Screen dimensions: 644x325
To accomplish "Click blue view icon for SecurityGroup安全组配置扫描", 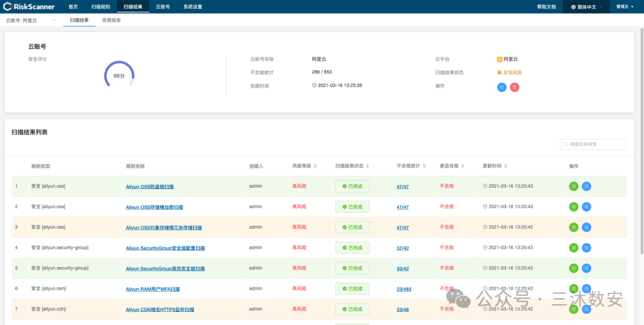I will point(587,247).
